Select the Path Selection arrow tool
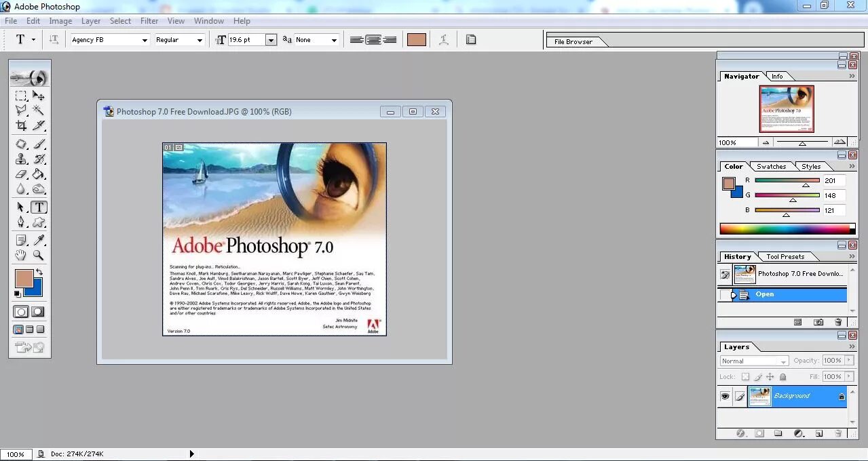The image size is (868, 461). (21, 207)
